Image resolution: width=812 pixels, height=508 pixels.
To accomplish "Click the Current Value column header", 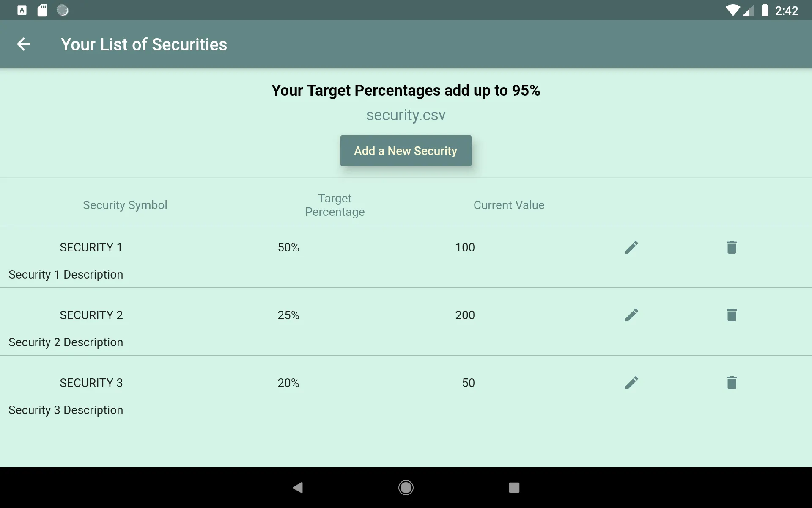I will [509, 205].
